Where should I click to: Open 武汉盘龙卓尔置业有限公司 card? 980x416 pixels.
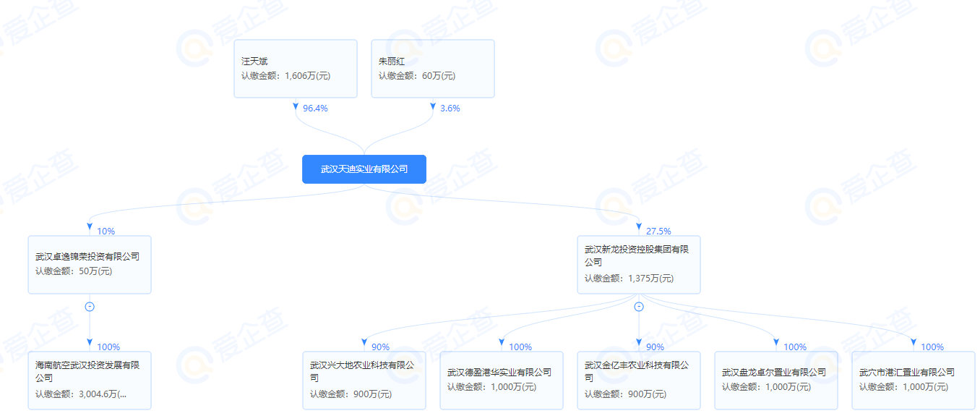[x=776, y=381]
